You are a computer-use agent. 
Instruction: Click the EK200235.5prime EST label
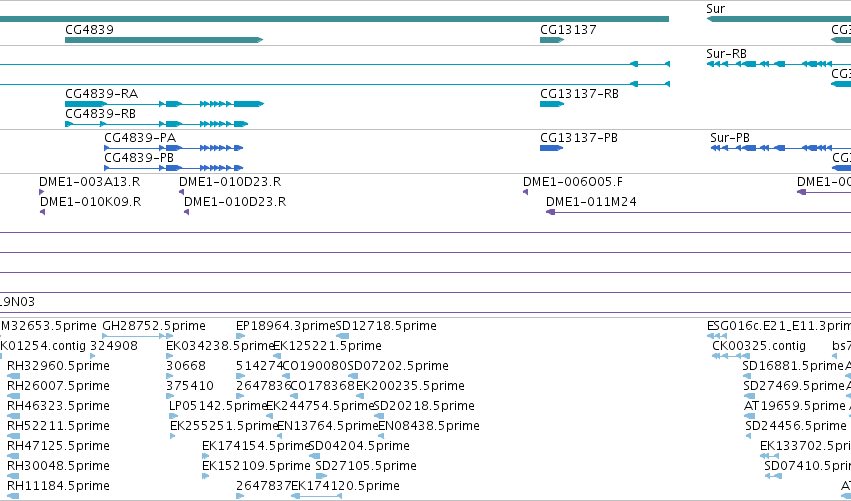[410, 386]
